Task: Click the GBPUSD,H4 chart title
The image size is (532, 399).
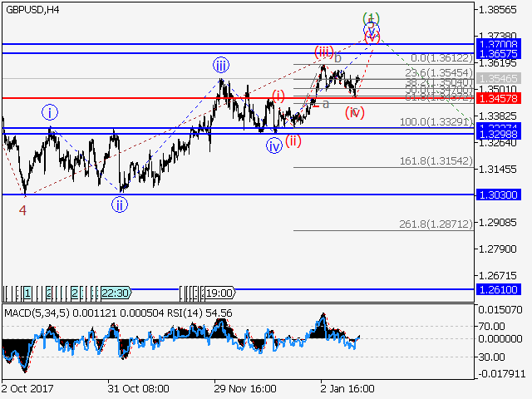Action: tap(31, 10)
